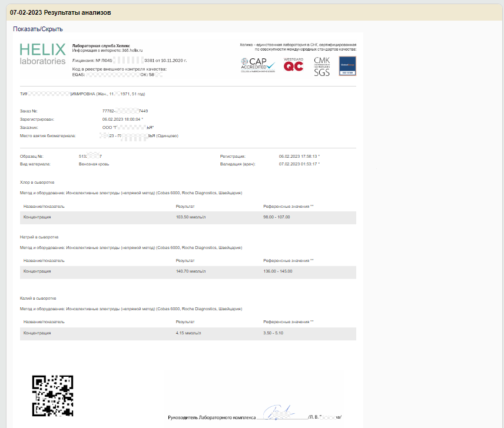Screen dimensions: 504x428
Task: Click the Натрий в сыворотке section title
Action: click(39, 237)
